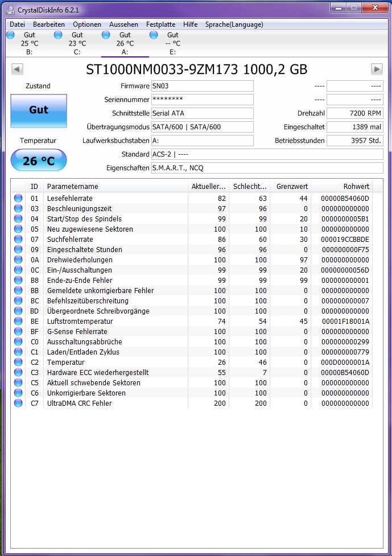Click status orb for Eingeschaltete Stunden row

(18, 250)
